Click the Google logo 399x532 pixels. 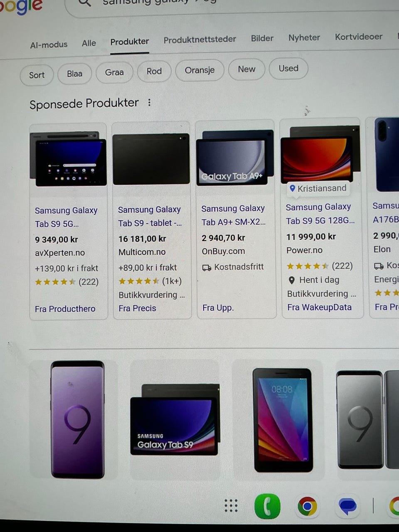point(21,6)
